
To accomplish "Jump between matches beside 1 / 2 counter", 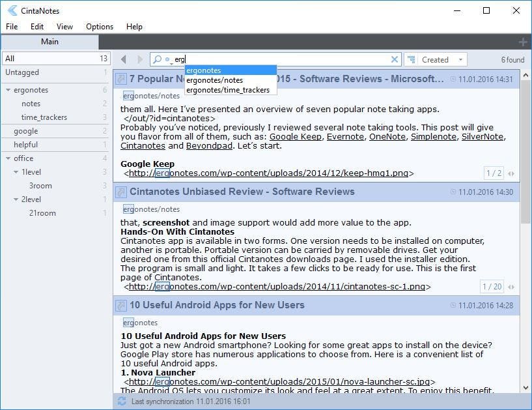I will click(511, 173).
